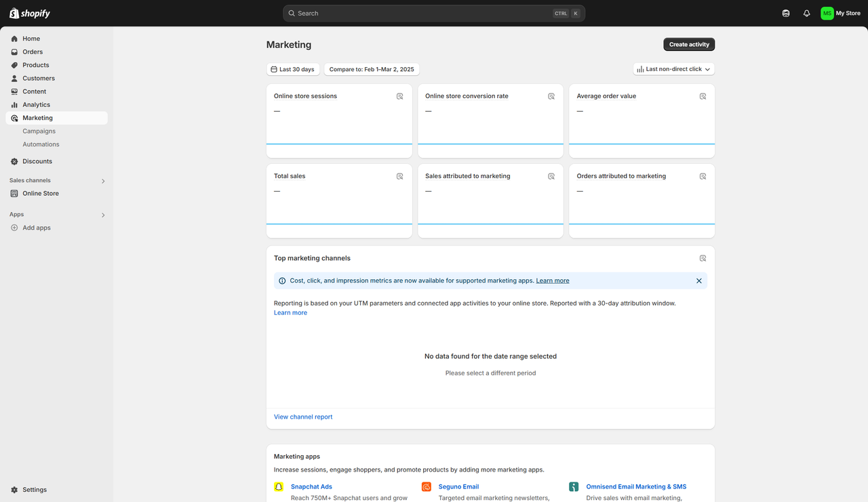Click the Snapchat Ads app icon
The image size is (868, 502).
(279, 486)
